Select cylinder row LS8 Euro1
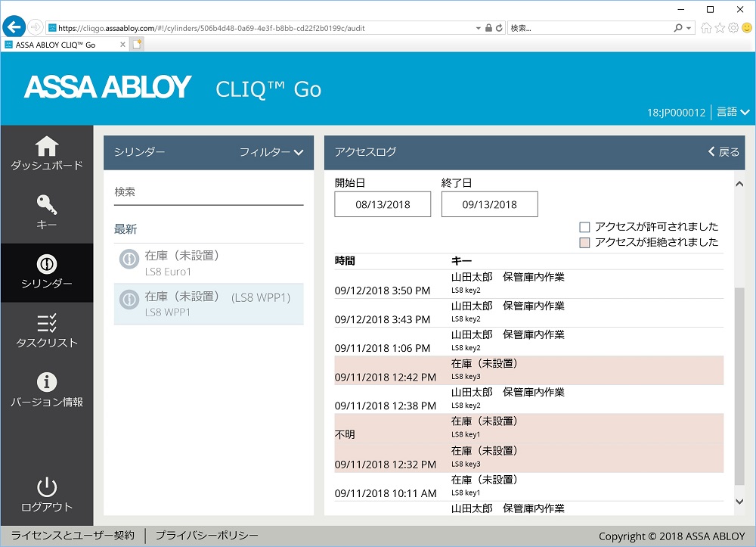The width and height of the screenshot is (756, 547). point(209,263)
